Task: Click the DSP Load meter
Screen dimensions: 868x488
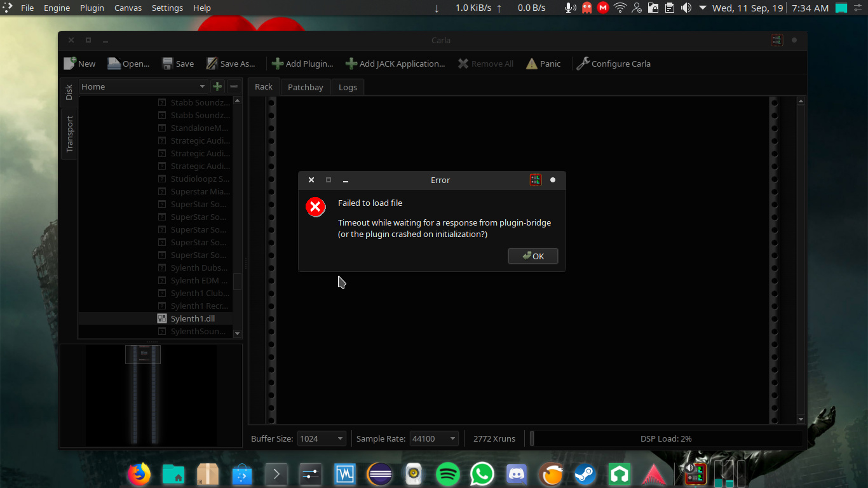Action: pyautogui.click(x=667, y=438)
